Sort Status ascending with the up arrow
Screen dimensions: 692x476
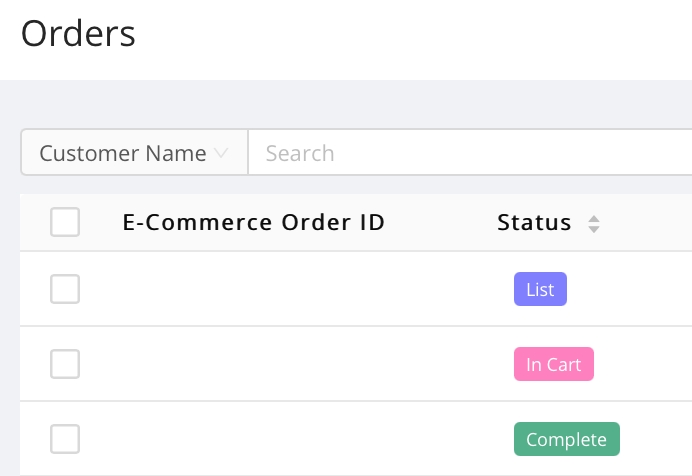(x=594, y=217)
